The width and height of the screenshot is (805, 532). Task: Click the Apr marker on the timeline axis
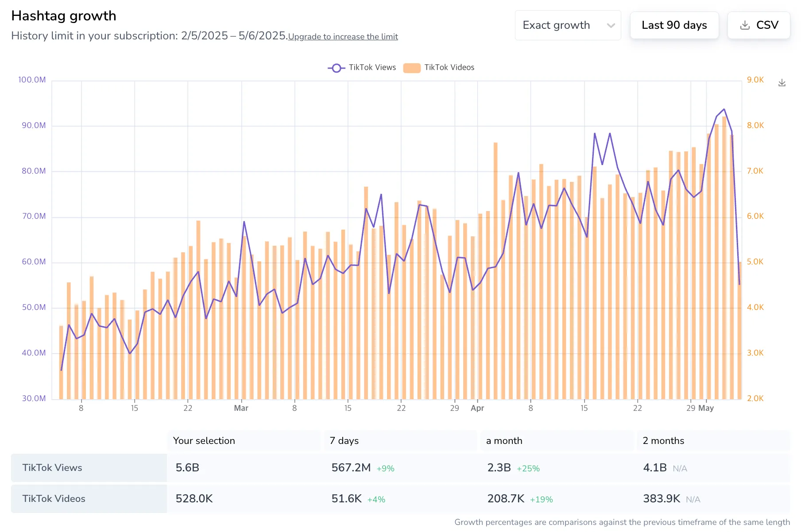[x=477, y=408]
